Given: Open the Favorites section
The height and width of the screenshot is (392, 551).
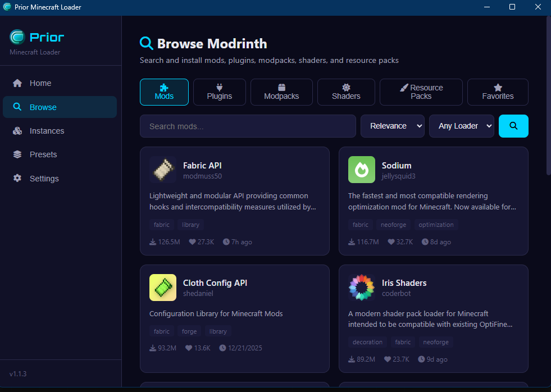Looking at the screenshot, I should (498, 92).
